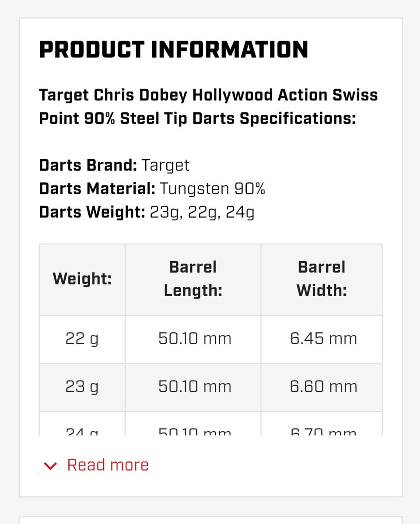The image size is (420, 524).
Task: Select the 23g, 22g, 24g weights text
Action: pos(202,212)
